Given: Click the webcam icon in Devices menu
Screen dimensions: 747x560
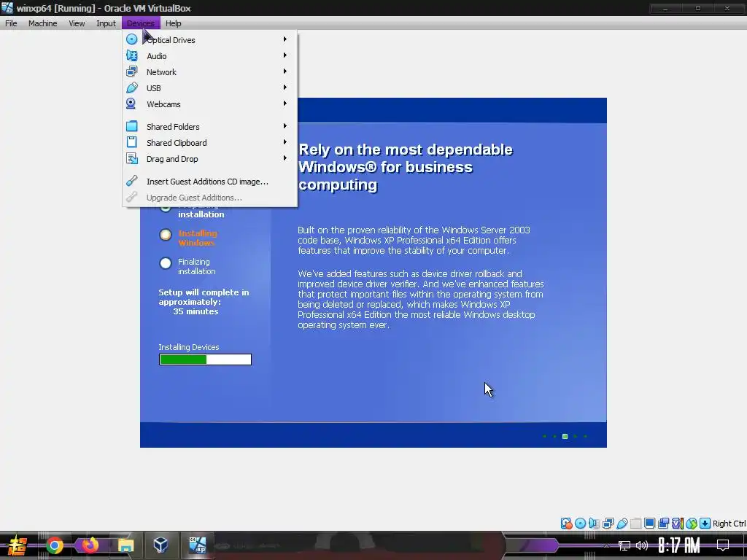Looking at the screenshot, I should (131, 104).
